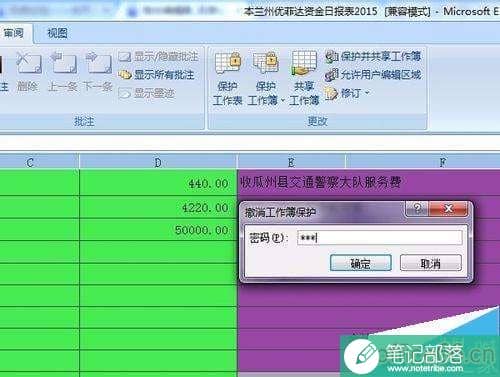This screenshot has height=377, width=500.
Task: Open the 审阅 ribbon tab
Action: point(14,33)
